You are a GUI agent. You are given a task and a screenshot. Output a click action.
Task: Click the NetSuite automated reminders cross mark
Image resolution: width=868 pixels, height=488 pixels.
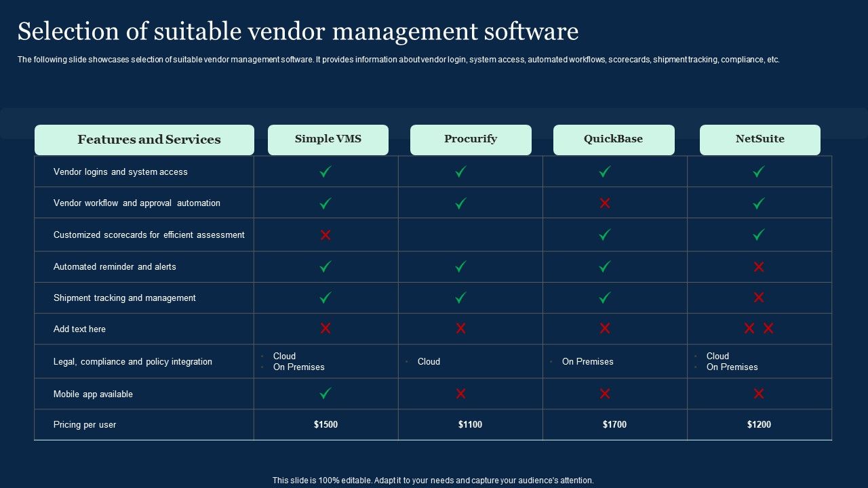[x=757, y=266]
